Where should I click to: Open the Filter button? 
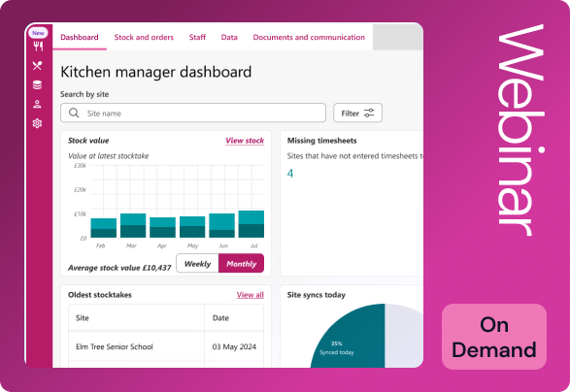[x=357, y=113]
